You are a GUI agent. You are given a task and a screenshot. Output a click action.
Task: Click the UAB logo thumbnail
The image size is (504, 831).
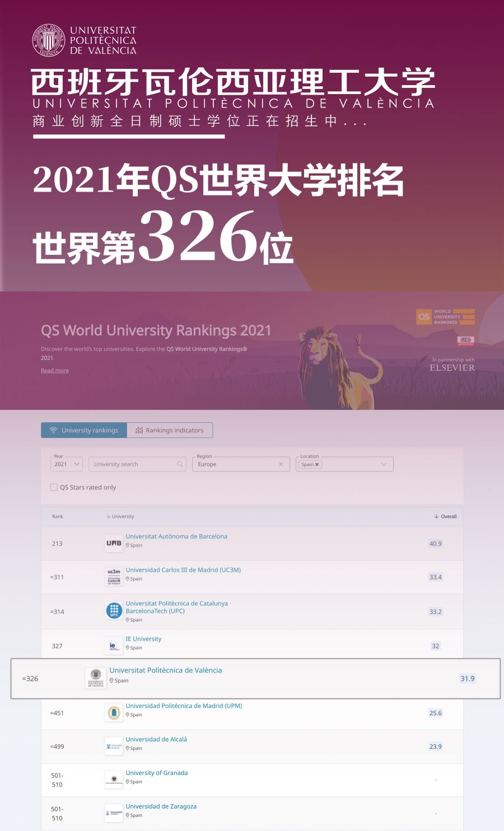pos(114,543)
